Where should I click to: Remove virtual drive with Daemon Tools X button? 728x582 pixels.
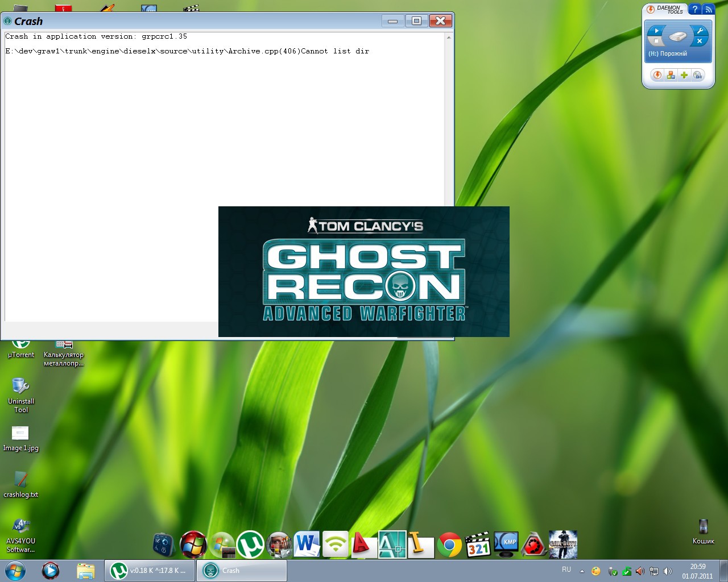click(700, 41)
